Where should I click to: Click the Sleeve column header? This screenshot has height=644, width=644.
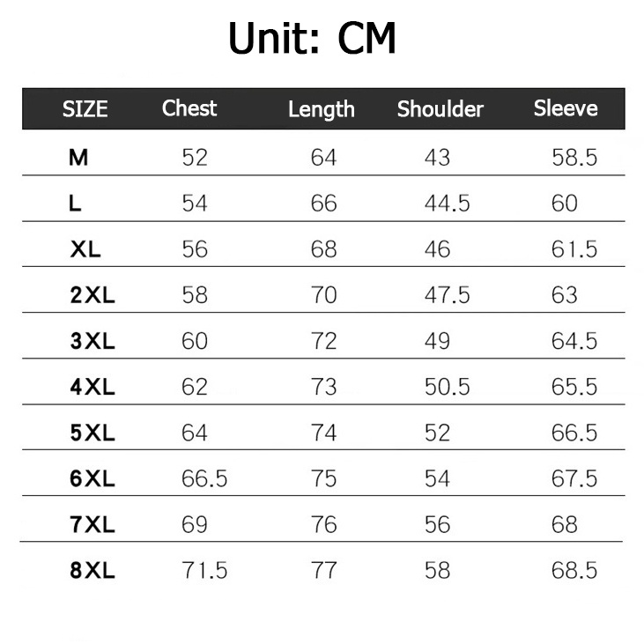coord(566,108)
